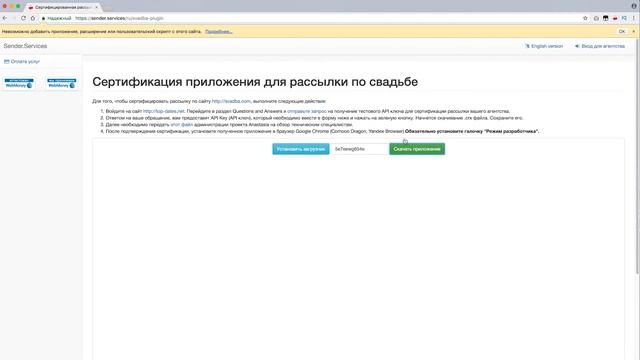The height and width of the screenshot is (360, 640).
Task: Click 'этот файл' link in step 3
Action: [x=181, y=124]
